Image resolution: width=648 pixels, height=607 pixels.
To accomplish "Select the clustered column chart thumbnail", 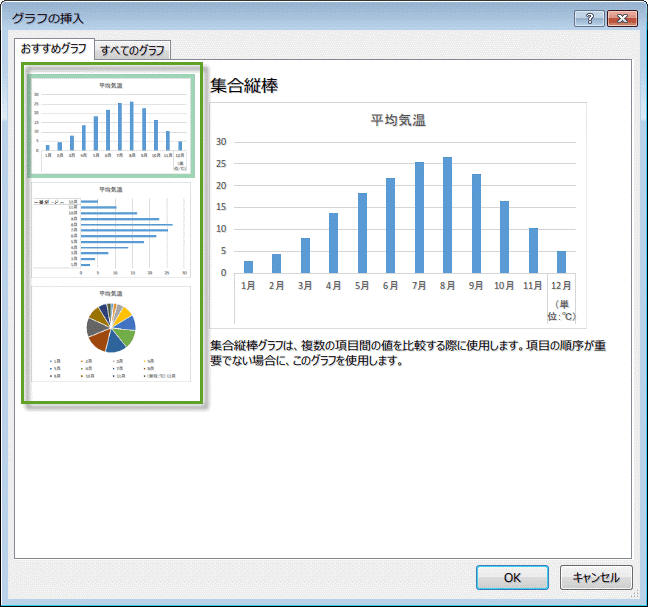I will tap(111, 125).
